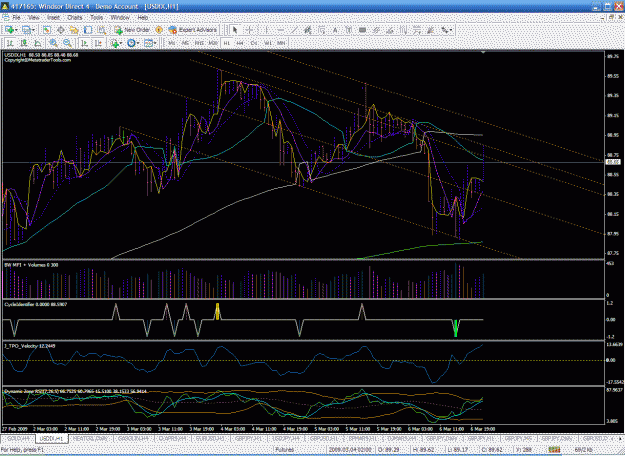Select the Fibonacci Retracement tool
Image resolution: width=625 pixels, height=456 pixels.
pyautogui.click(x=321, y=30)
